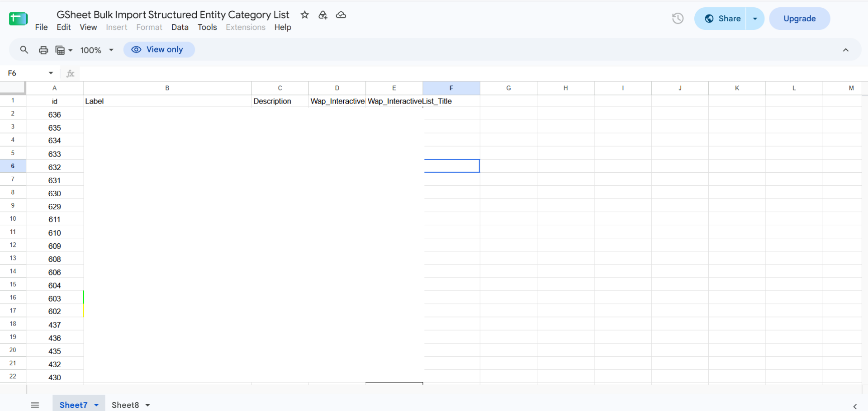This screenshot has width=868, height=411.
Task: Expand the Share options dropdown arrow
Action: 755,19
